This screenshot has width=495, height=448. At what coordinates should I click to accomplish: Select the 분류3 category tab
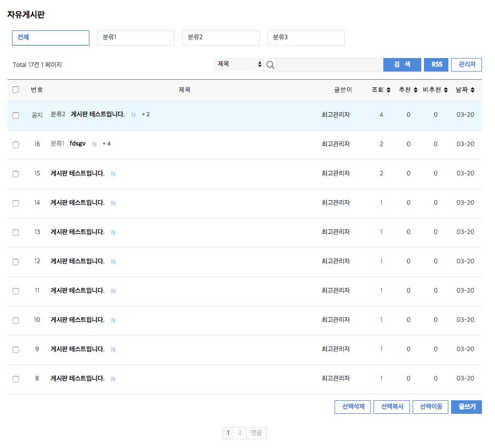(306, 38)
